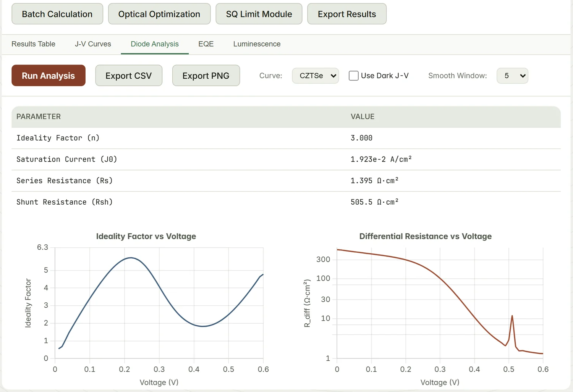This screenshot has width=573, height=392.
Task: Select the value 1.395 Ω·cm²
Action: tap(374, 180)
